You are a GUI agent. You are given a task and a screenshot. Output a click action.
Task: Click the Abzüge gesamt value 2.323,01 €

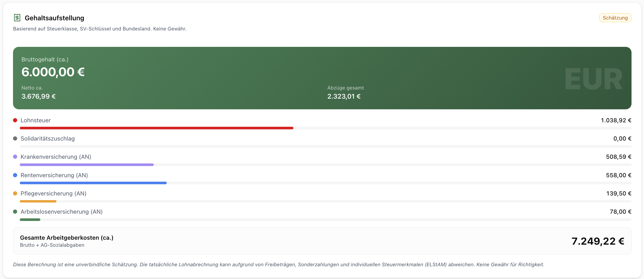344,96
